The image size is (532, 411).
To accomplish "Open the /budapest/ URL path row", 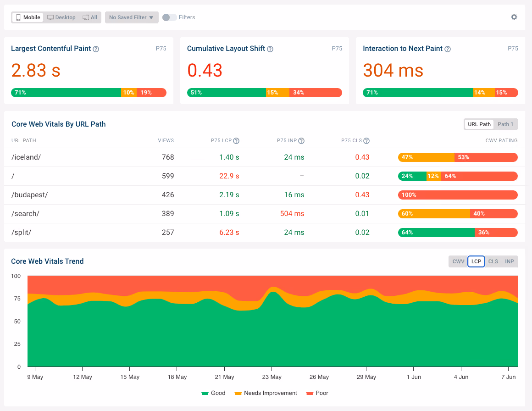I will pos(265,195).
